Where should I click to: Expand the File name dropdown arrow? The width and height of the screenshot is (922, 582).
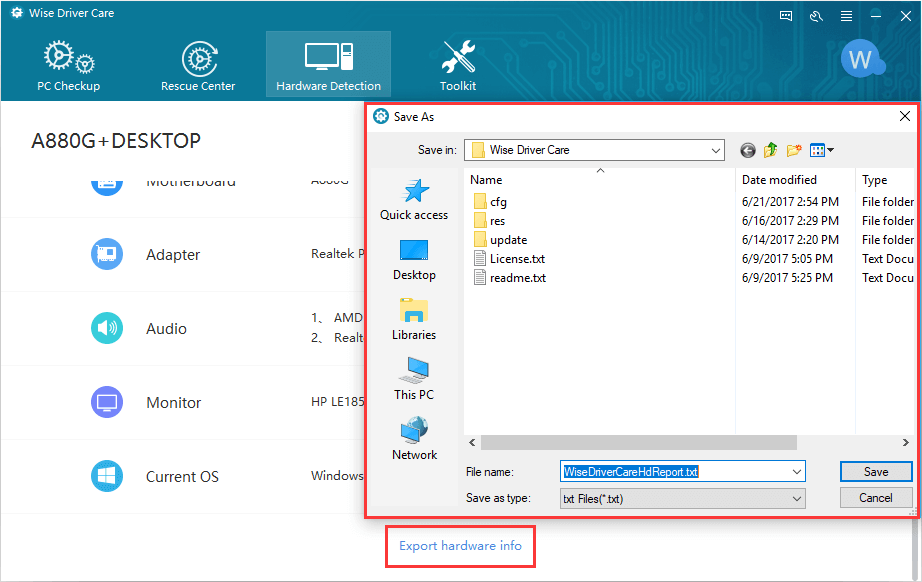[x=797, y=471]
